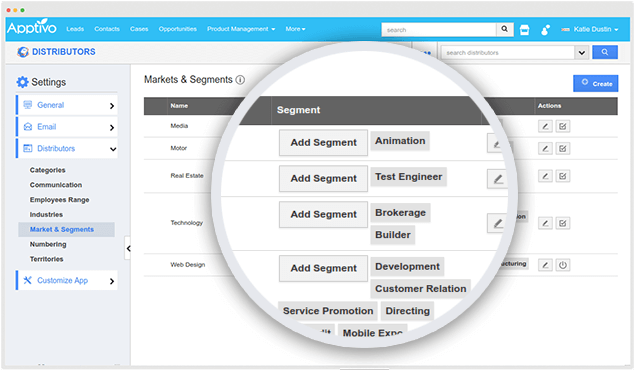Click the Web Design row power icon
The image size is (635, 371).
(563, 265)
